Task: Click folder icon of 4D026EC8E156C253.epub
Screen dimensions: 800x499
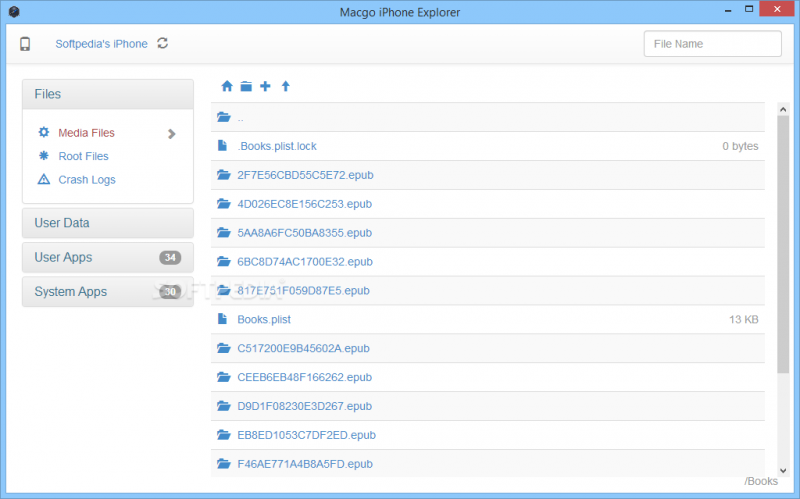Action: (223, 204)
